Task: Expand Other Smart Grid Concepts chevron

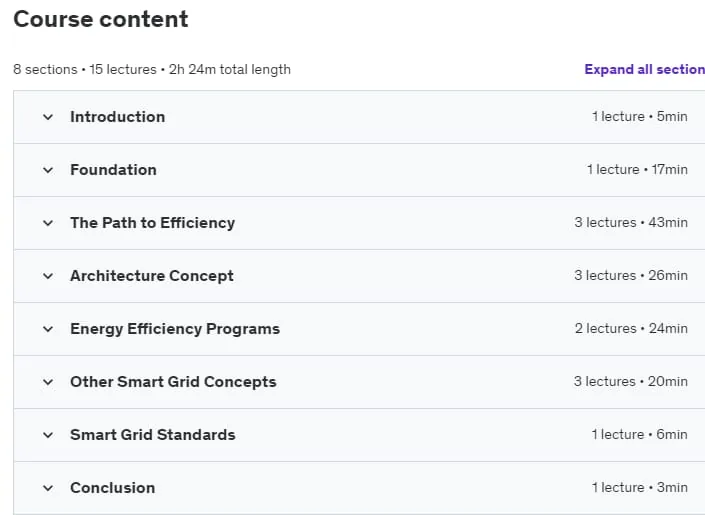Action: pos(48,382)
